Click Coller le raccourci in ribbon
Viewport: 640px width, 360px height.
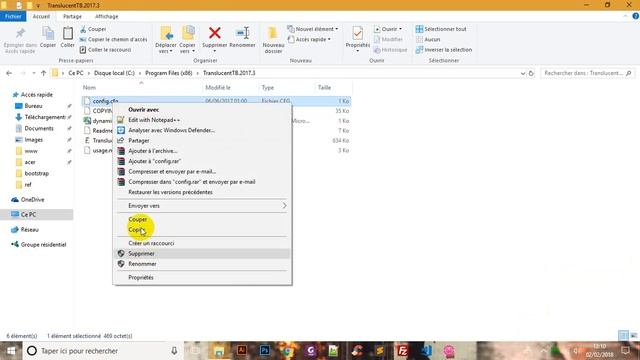pyautogui.click(x=105, y=50)
